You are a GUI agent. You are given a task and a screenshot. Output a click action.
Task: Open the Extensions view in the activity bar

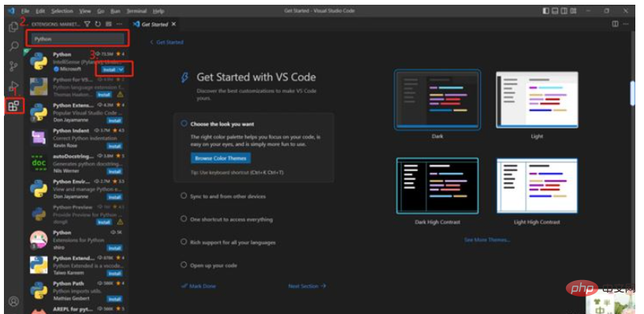pyautogui.click(x=13, y=106)
